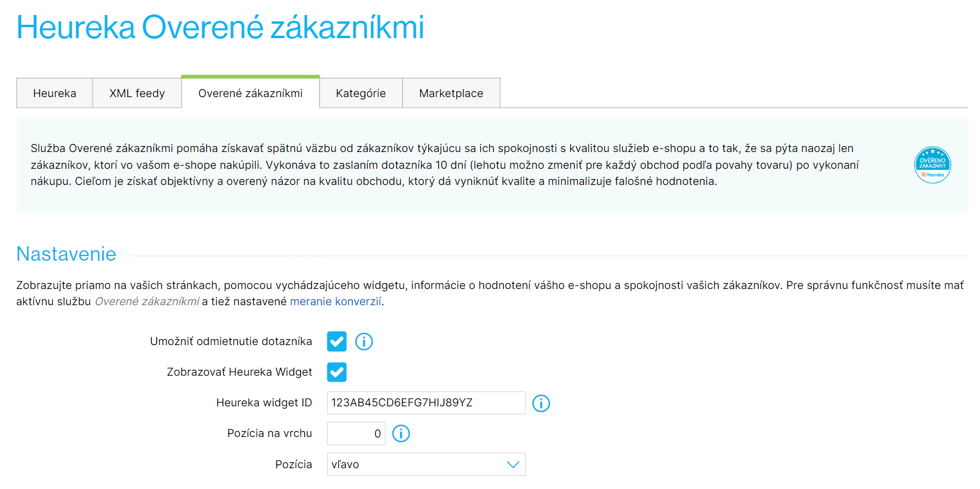
Task: Click the Pozícia na vrchu label
Action: tap(269, 434)
